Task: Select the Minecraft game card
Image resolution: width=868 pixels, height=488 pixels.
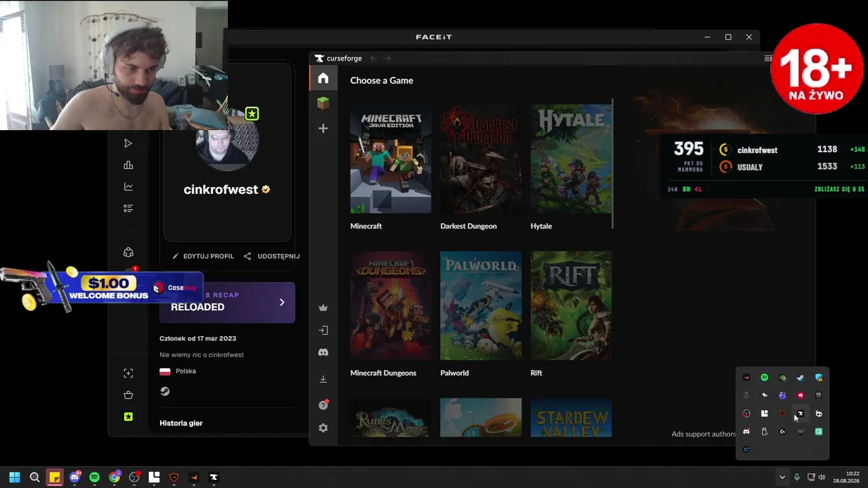Action: (x=391, y=167)
